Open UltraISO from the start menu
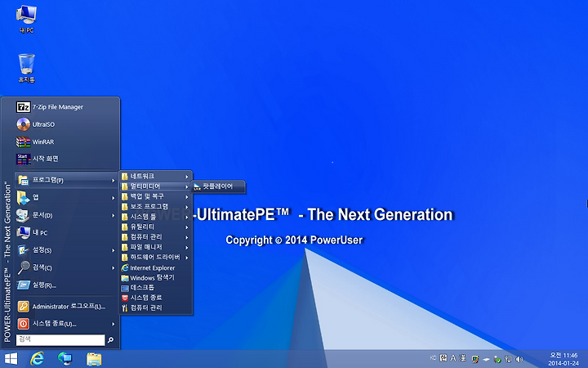 point(67,124)
